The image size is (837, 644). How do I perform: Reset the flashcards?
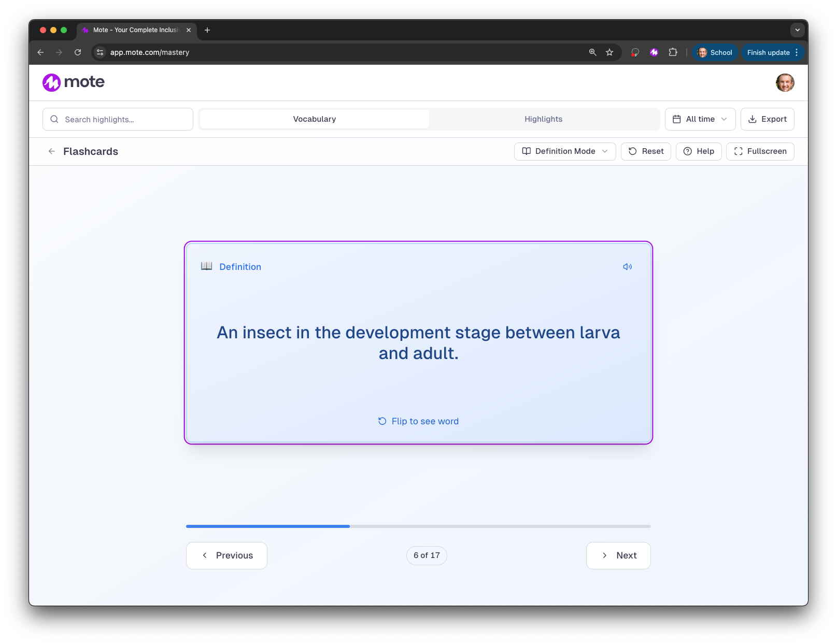pos(646,151)
